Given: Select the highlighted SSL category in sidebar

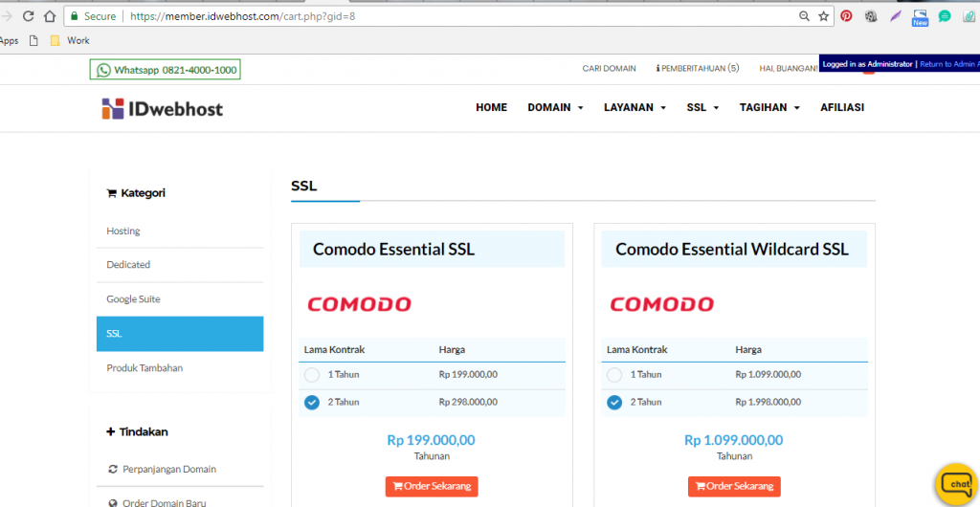Looking at the screenshot, I should tap(180, 334).
